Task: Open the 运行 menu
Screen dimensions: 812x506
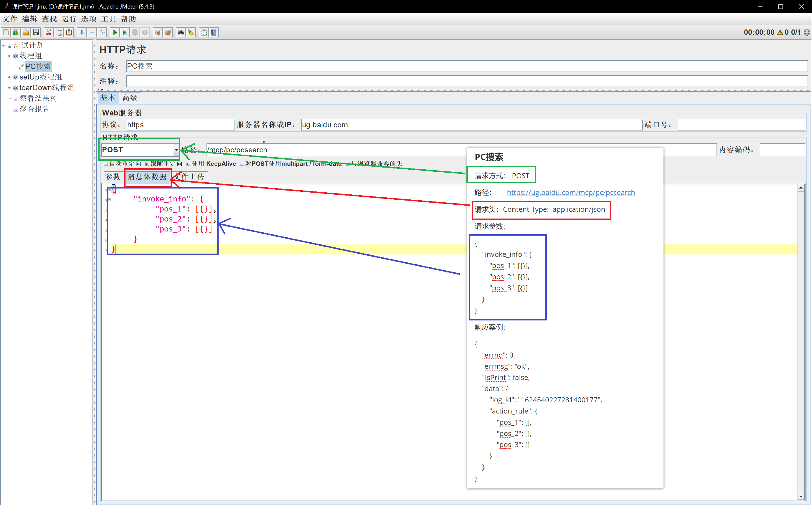Action: 69,19
